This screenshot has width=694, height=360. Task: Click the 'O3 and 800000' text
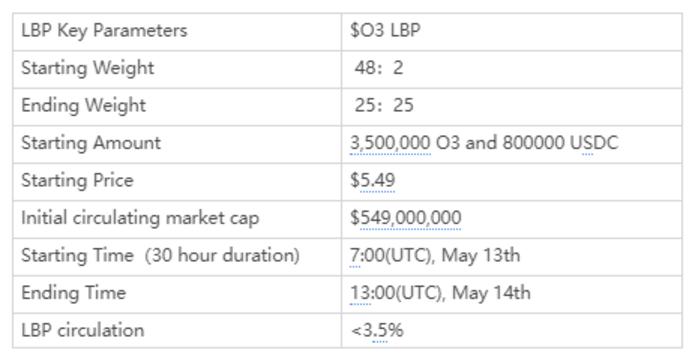coord(501,143)
